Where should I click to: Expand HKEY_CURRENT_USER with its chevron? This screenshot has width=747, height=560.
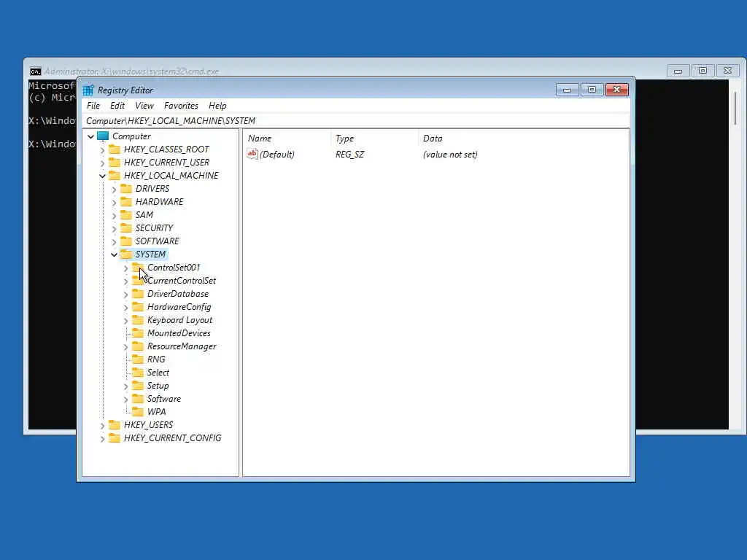click(x=102, y=163)
